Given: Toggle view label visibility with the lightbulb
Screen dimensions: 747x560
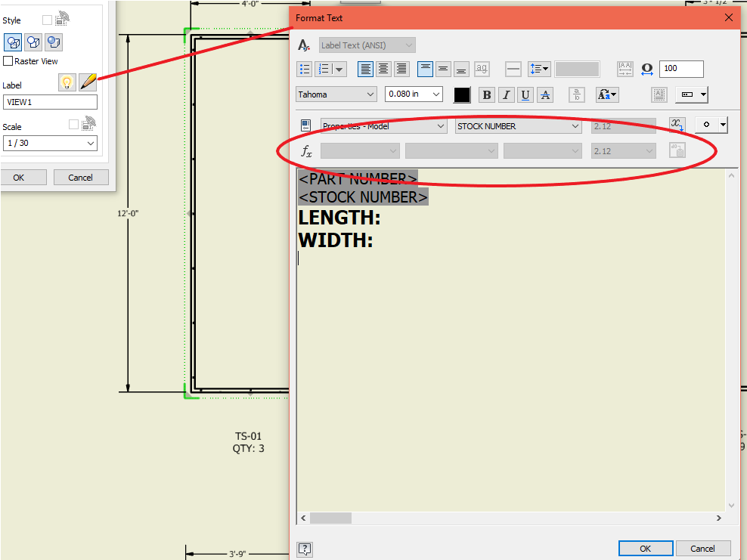Looking at the screenshot, I should [x=67, y=82].
